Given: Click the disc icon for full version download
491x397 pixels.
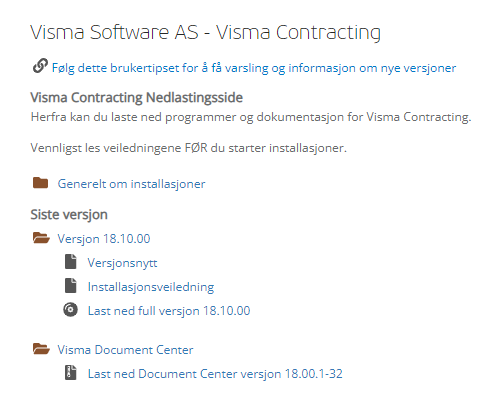Looking at the screenshot, I should 70,310.
